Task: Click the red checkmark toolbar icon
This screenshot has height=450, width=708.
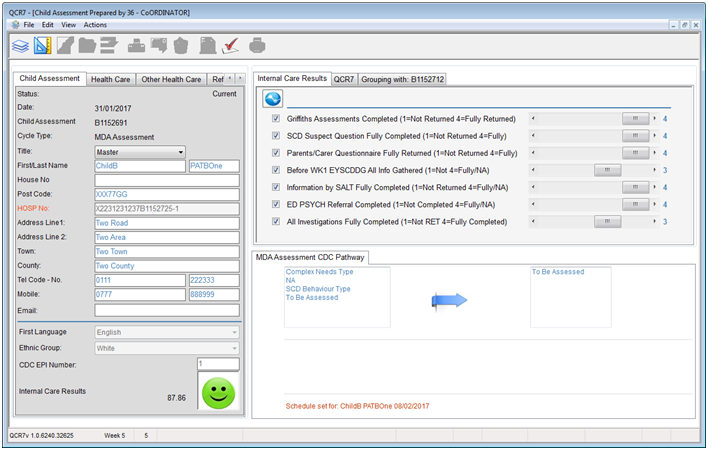Action: click(230, 45)
